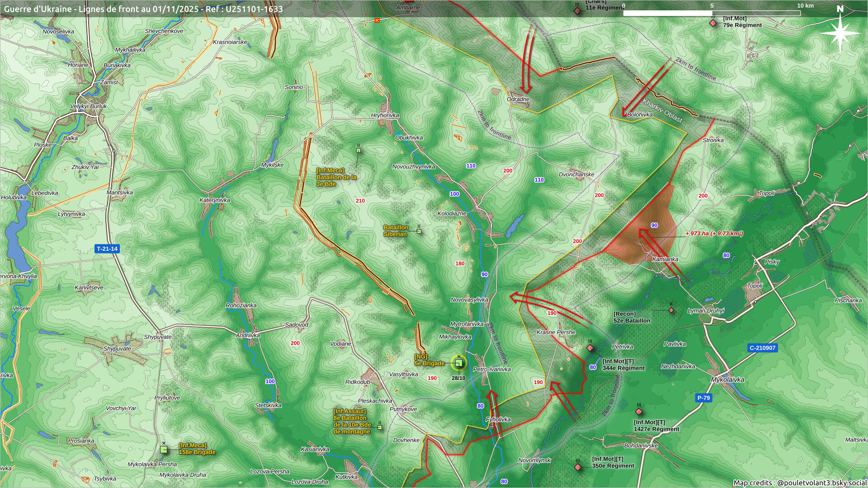Click the +973 ha gain annotation

click(x=714, y=234)
